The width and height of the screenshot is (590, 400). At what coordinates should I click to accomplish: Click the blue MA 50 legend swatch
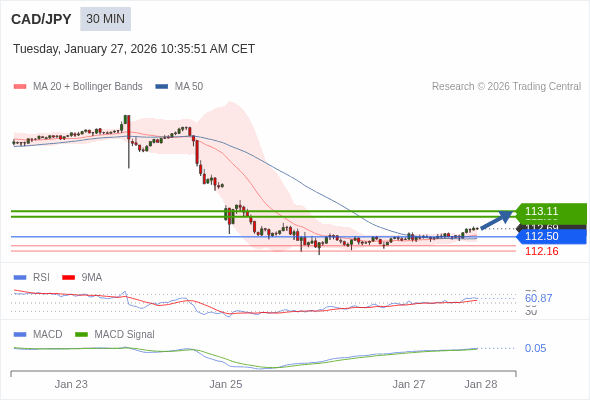[162, 87]
